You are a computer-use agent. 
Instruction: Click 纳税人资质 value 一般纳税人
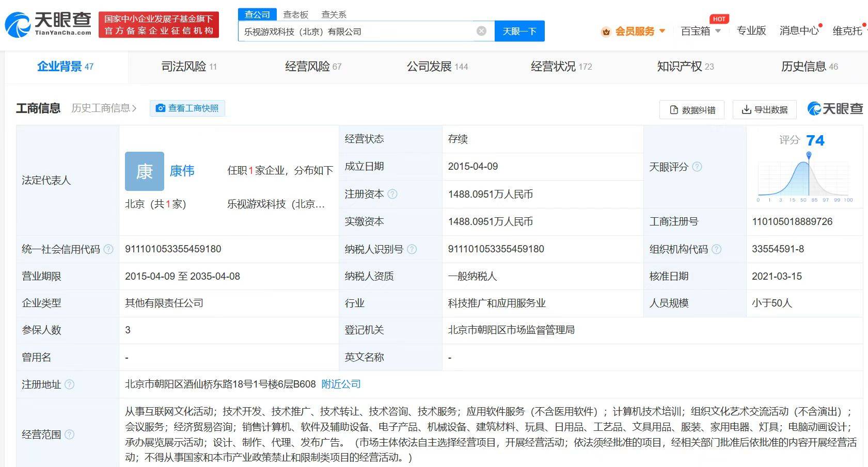tap(472, 276)
